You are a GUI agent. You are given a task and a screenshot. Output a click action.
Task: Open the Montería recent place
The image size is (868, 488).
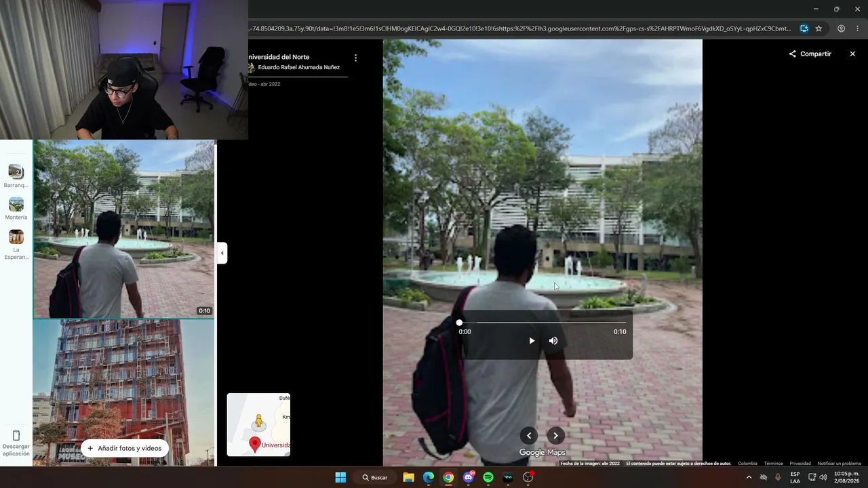point(16,209)
